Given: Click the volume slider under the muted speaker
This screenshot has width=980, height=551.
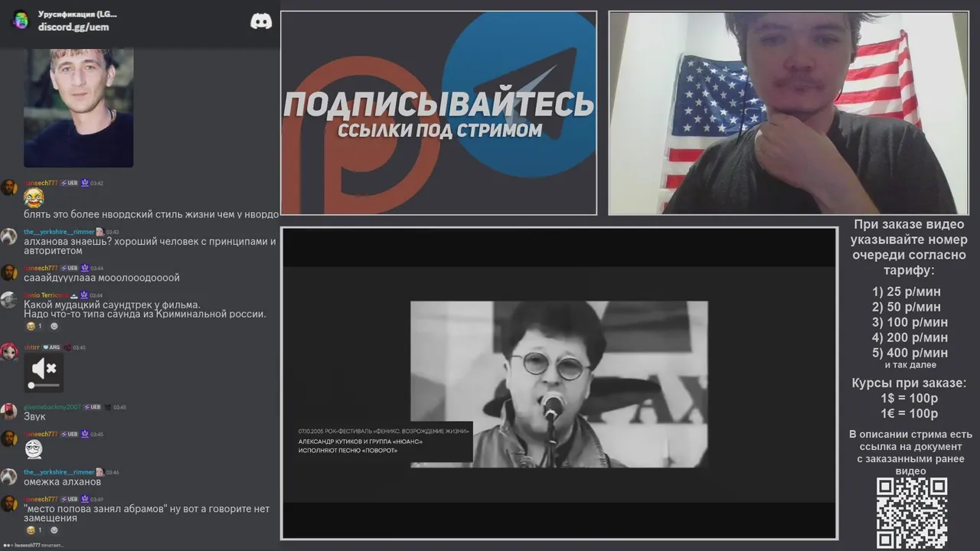Looking at the screenshot, I should [44, 385].
